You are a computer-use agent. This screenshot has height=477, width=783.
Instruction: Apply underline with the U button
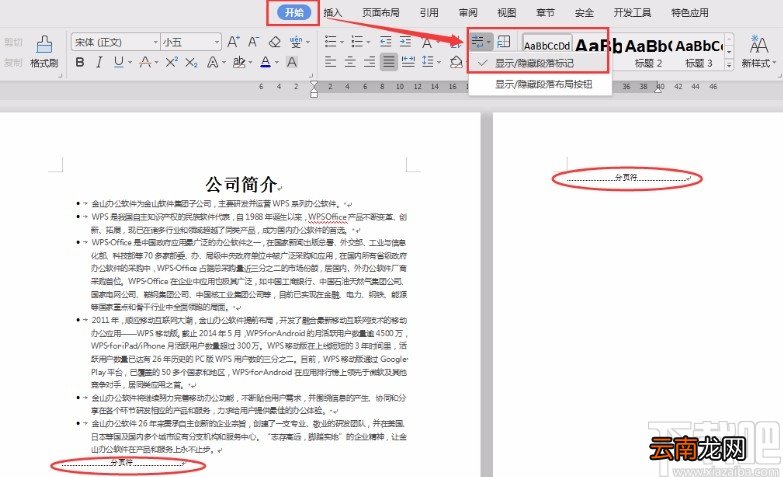(x=118, y=62)
